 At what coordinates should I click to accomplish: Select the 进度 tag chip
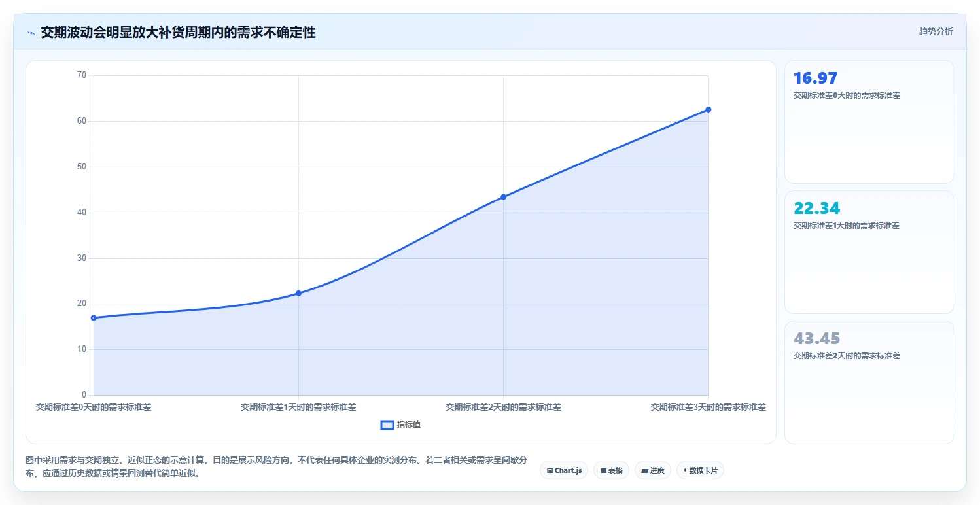(x=652, y=470)
